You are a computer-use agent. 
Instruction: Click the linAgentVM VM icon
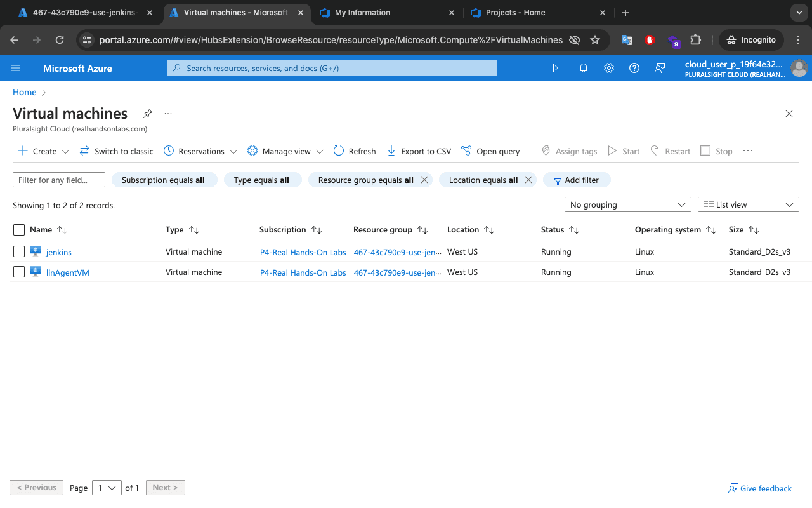pyautogui.click(x=36, y=272)
